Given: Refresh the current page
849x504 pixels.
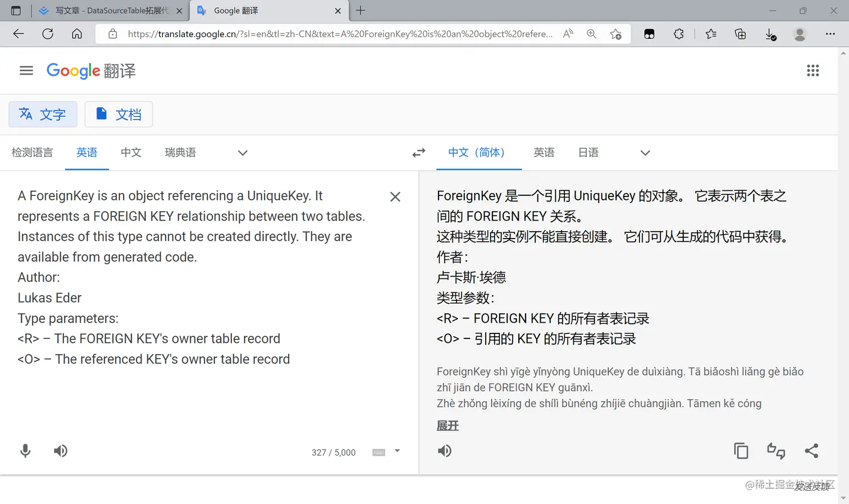Looking at the screenshot, I should pyautogui.click(x=48, y=34).
